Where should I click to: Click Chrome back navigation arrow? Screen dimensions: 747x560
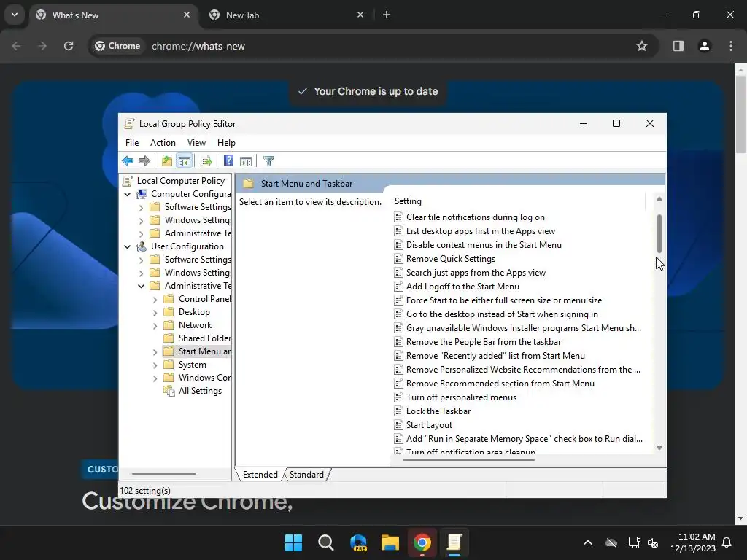click(x=16, y=46)
